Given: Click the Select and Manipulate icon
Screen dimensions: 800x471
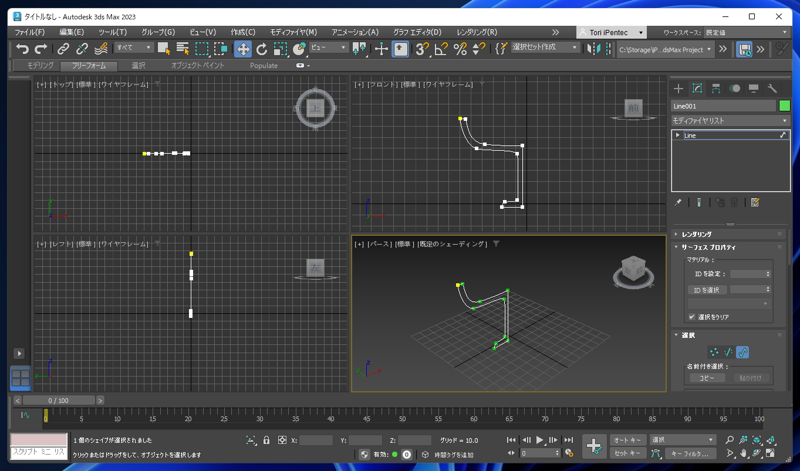Looking at the screenshot, I should pyautogui.click(x=381, y=48).
